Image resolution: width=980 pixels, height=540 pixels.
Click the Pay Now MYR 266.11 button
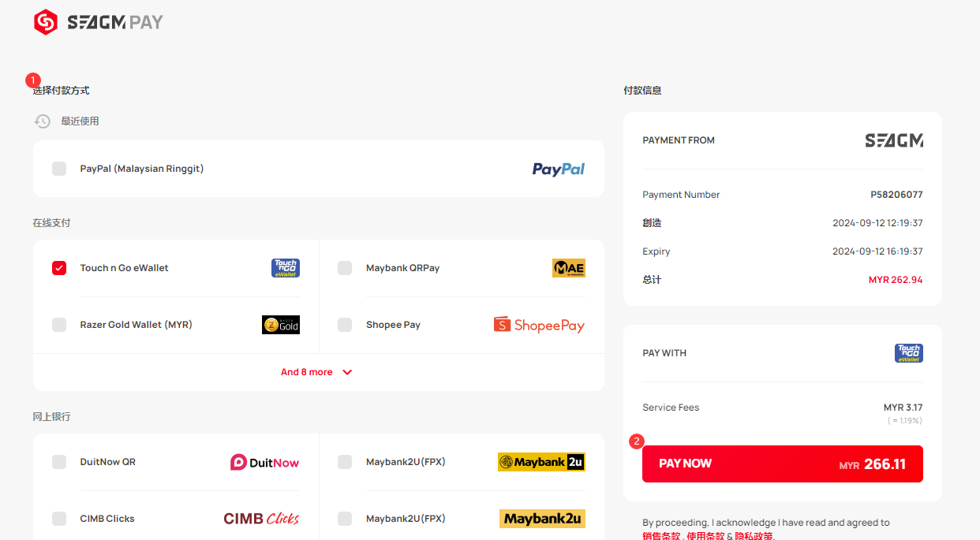[x=783, y=464]
